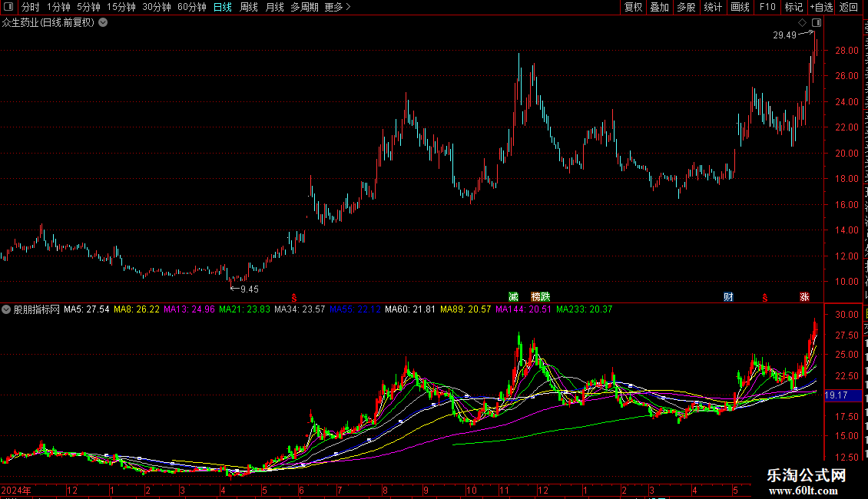Select the 周线 weekly tab

[249, 7]
